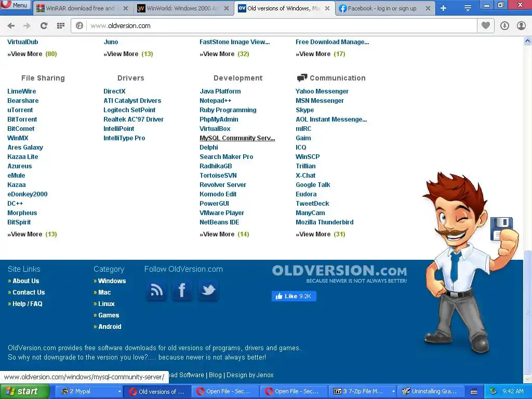This screenshot has height=399, width=532.
Task: Open OldVersion's Facebook page icon
Action: click(182, 290)
